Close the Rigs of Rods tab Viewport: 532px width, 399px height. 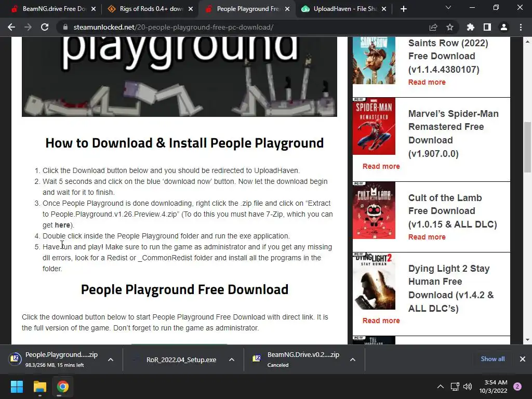pos(191,9)
